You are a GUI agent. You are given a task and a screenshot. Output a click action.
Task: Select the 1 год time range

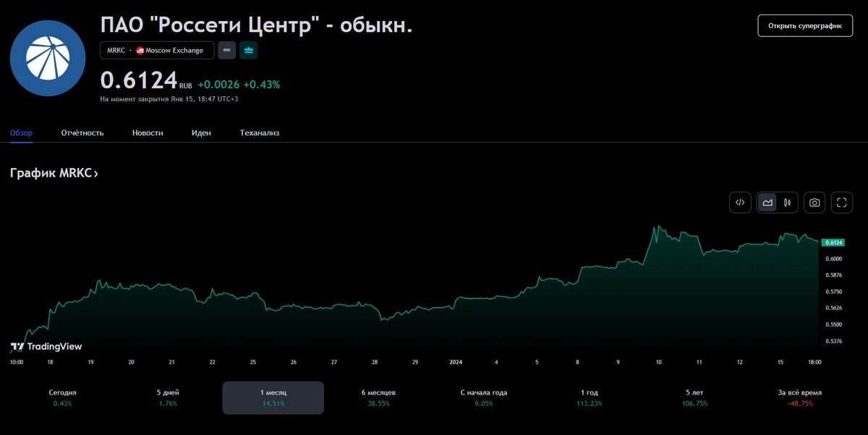click(589, 397)
